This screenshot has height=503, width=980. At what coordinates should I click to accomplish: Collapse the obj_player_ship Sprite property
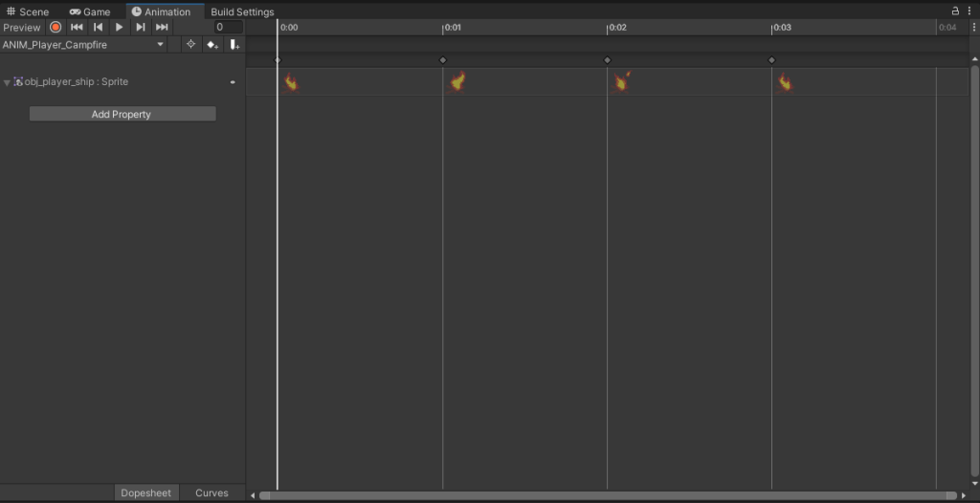point(7,83)
